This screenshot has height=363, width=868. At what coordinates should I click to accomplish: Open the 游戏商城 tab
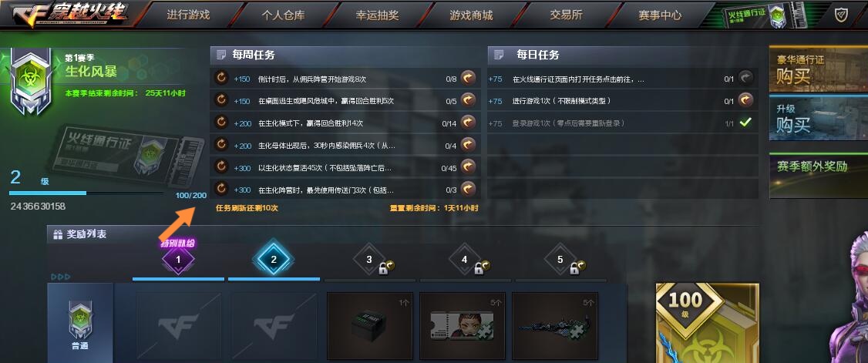click(471, 15)
